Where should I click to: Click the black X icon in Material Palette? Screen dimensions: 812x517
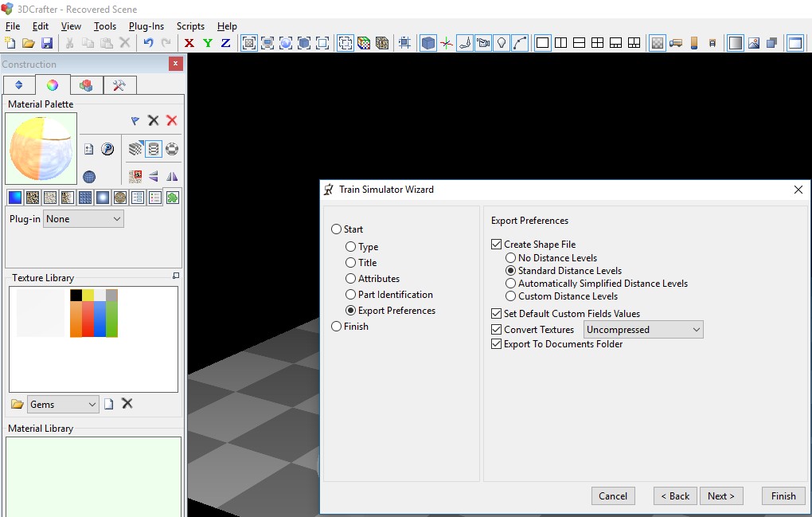[154, 121]
